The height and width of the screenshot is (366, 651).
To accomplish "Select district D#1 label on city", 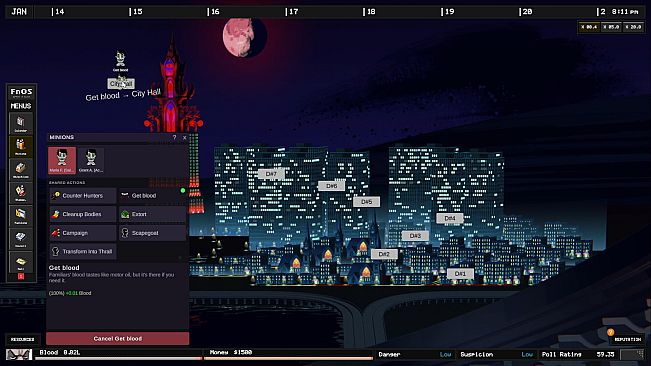I will (x=460, y=273).
